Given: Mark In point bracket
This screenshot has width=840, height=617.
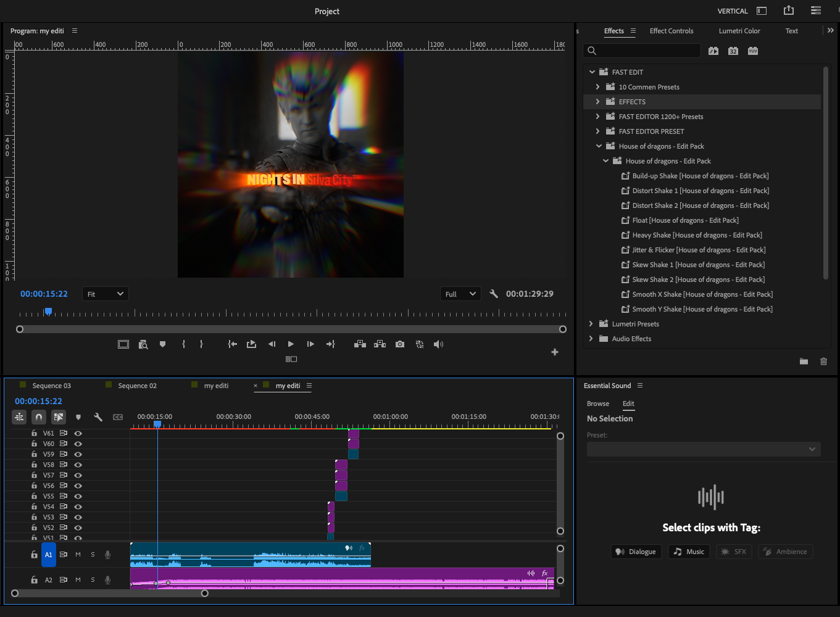Looking at the screenshot, I should (183, 344).
